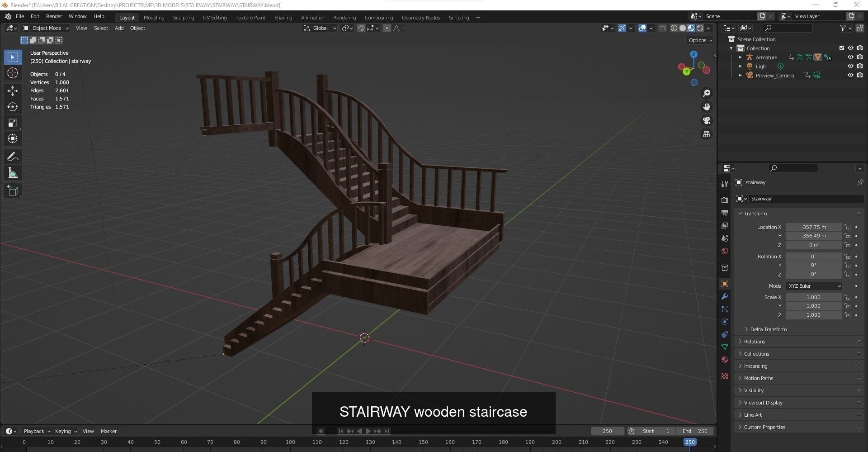This screenshot has height=452, width=868.
Task: Switch to the Modeling workspace tab
Action: (154, 18)
